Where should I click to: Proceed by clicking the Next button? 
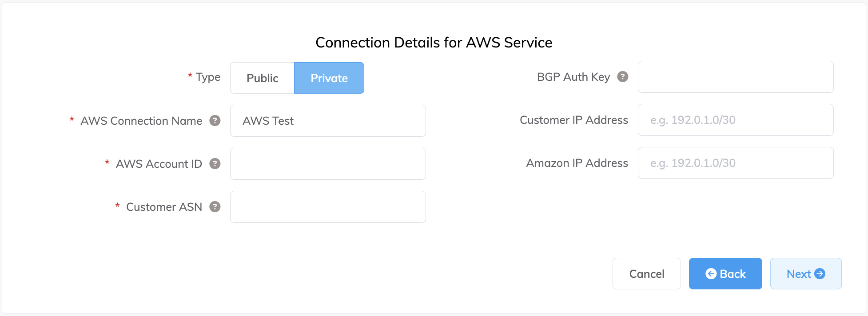coord(805,273)
